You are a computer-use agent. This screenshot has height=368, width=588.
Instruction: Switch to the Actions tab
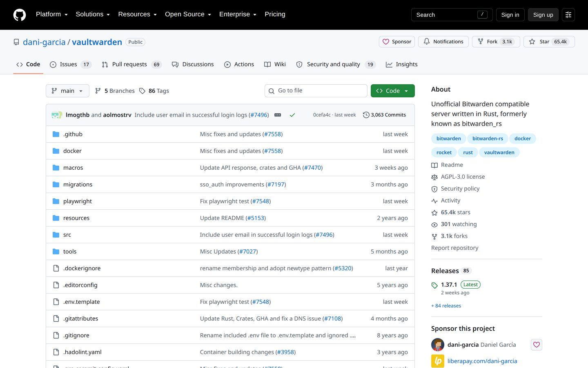click(239, 65)
